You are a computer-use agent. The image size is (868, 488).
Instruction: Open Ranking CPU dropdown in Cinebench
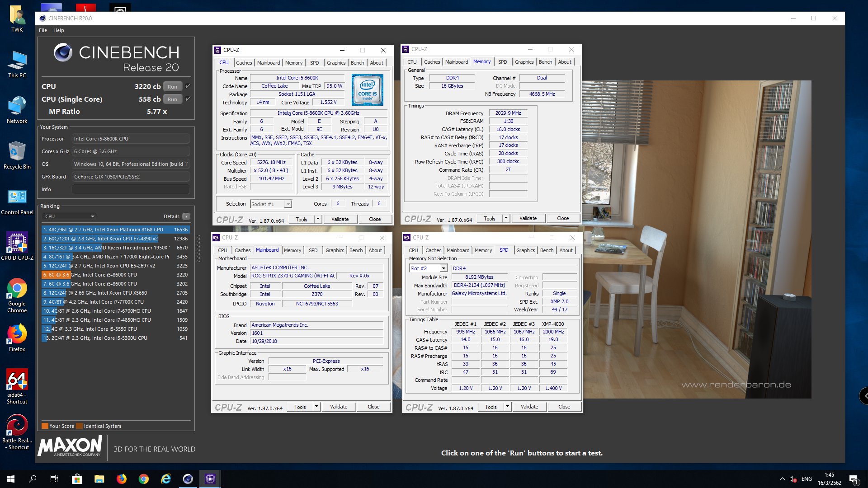click(x=69, y=216)
